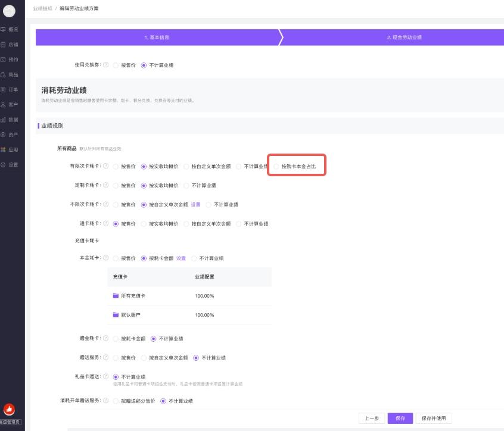This screenshot has width=504, height=431.
Task: Show help for 本金耗卡
Action: click(106, 258)
